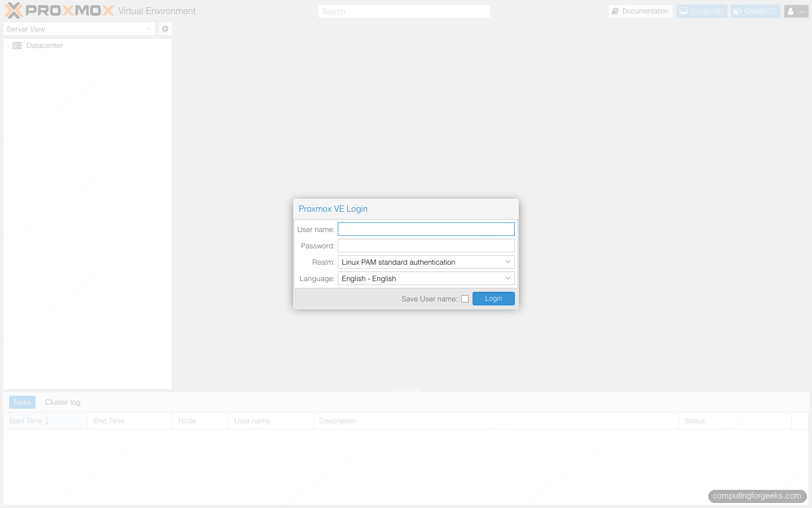Click the Description column header
812x508 pixels.
(496, 421)
